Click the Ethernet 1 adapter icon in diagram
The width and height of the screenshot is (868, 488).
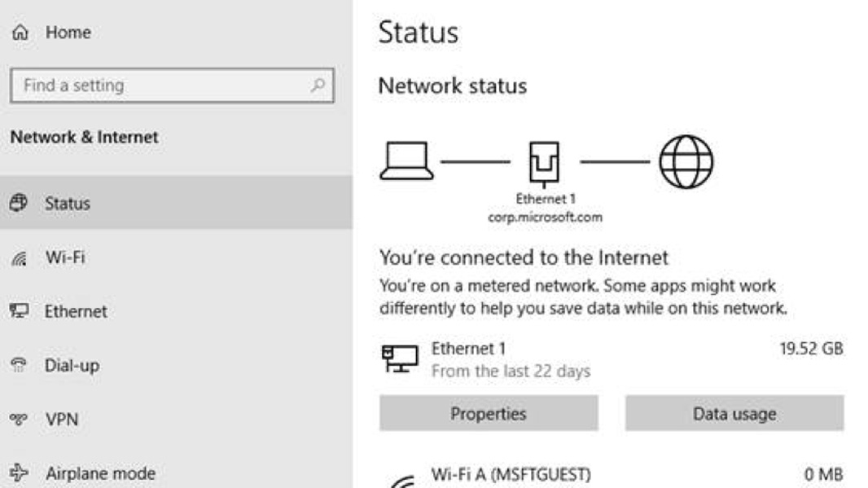click(x=543, y=161)
